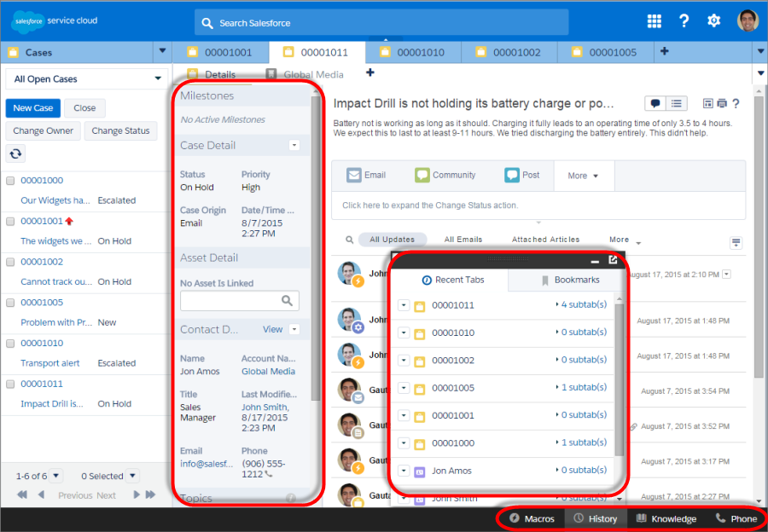The width and height of the screenshot is (768, 532).
Task: Open the 0 Selected dropdown
Action: [133, 475]
